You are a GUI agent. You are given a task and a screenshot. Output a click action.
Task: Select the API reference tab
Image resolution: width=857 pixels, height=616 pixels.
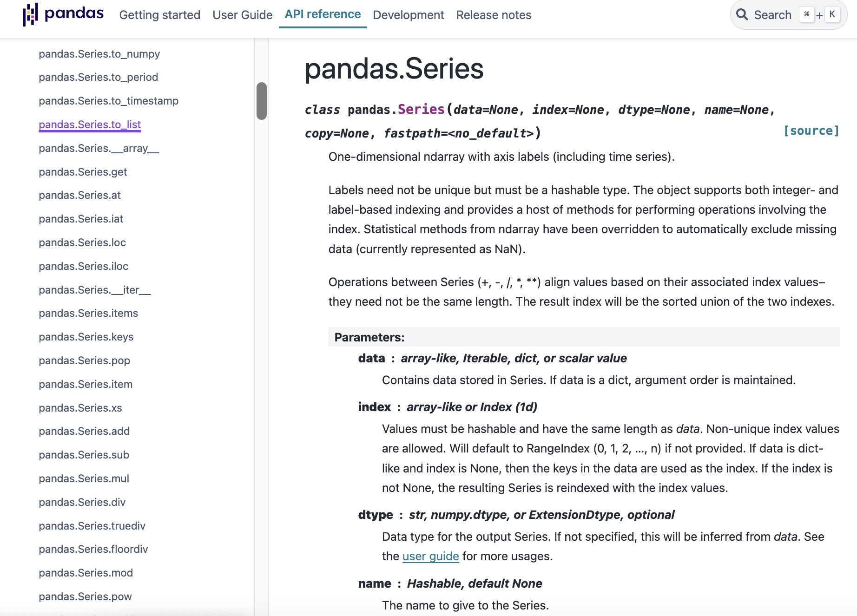click(323, 14)
